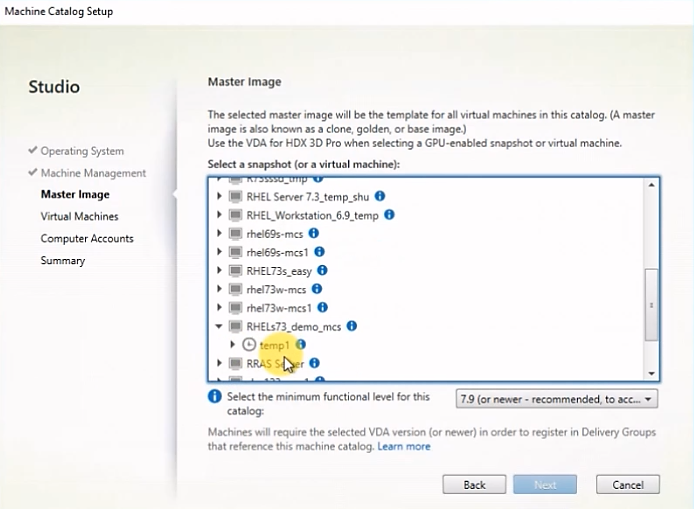The height and width of the screenshot is (509, 694).
Task: Click the Back button
Action: coord(475,484)
